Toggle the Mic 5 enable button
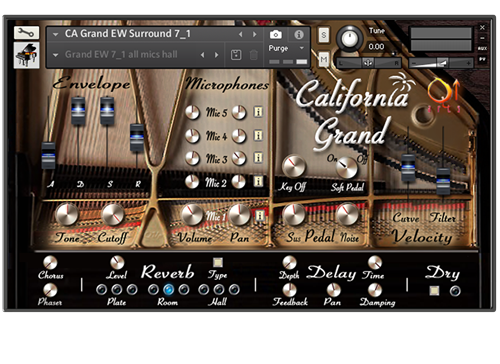The width and height of the screenshot is (500, 364). click(x=258, y=112)
